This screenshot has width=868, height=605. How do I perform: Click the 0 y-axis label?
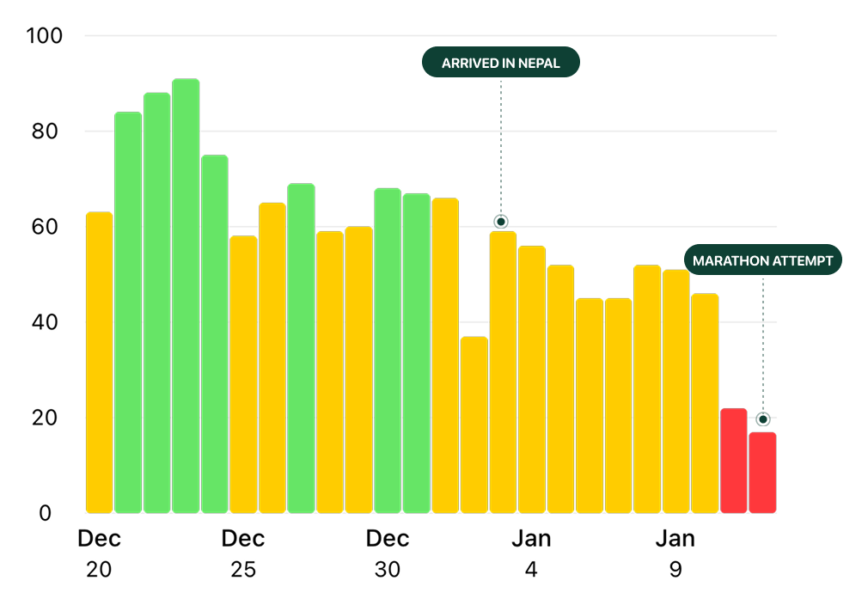click(x=46, y=513)
